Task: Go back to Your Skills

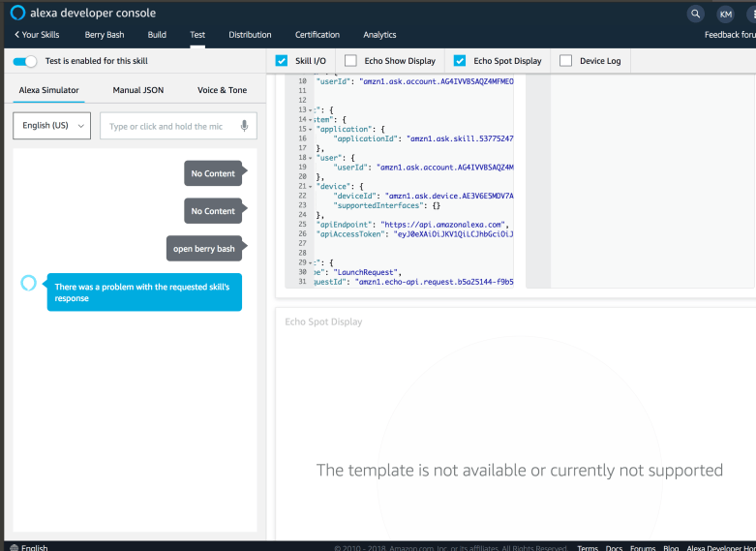Action: click(37, 35)
